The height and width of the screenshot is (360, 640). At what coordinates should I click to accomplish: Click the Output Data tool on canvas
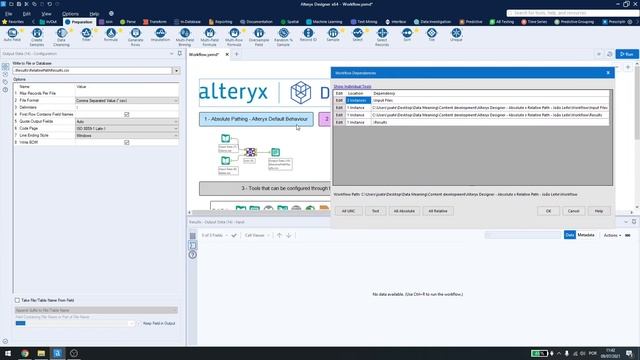click(276, 152)
